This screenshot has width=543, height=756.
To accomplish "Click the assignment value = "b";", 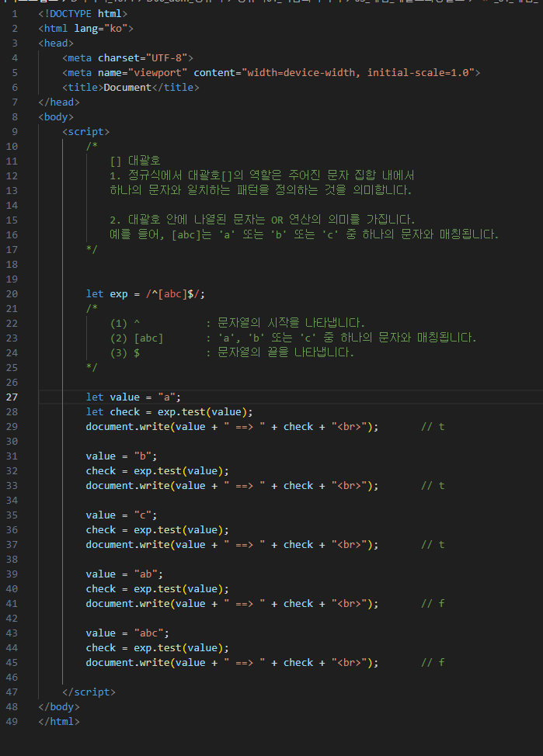I will coord(122,456).
